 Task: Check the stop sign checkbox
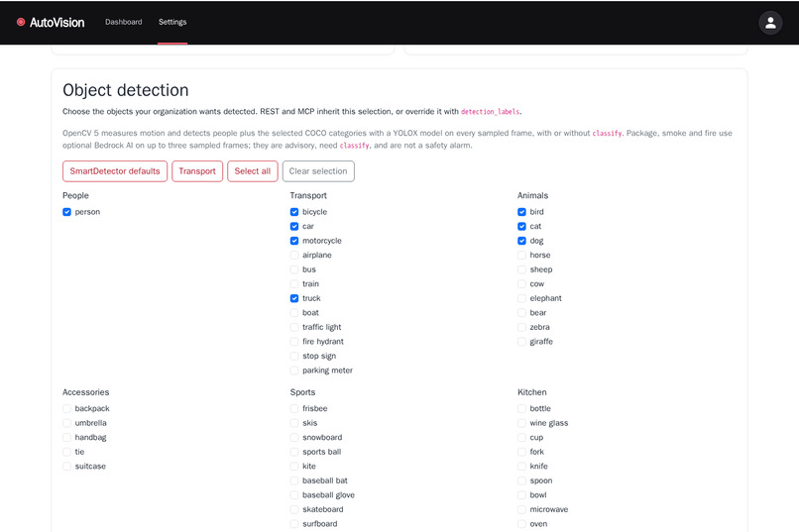click(x=294, y=356)
